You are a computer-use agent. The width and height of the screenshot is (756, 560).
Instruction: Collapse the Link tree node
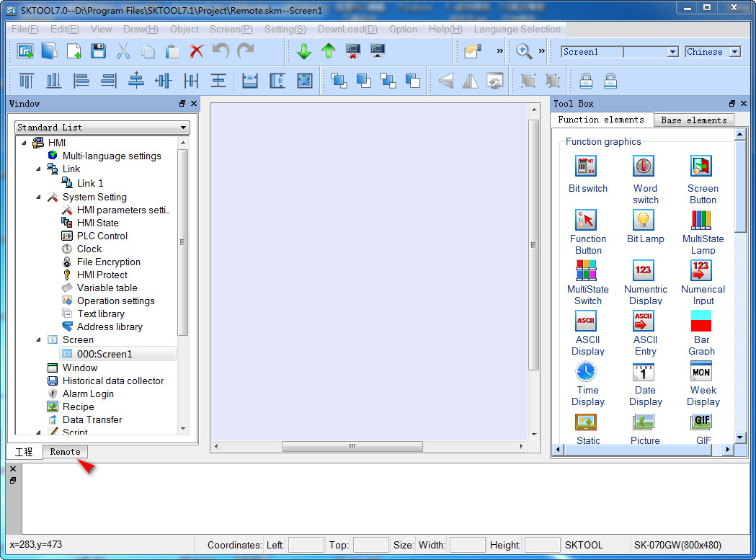39,169
